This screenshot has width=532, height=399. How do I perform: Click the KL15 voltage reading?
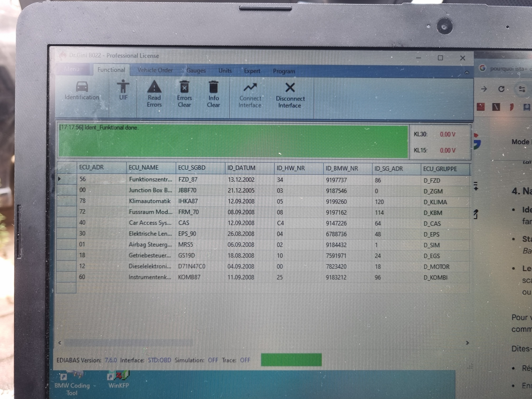(x=448, y=150)
